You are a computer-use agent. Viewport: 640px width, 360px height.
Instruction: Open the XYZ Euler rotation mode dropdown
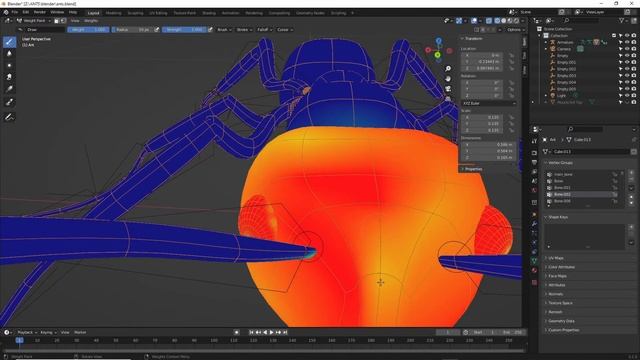(489, 103)
